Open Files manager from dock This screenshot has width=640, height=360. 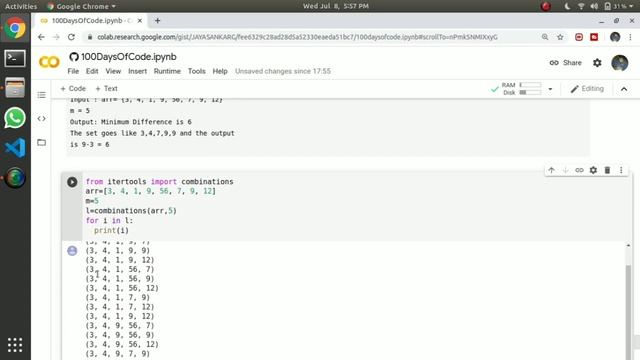(15, 88)
